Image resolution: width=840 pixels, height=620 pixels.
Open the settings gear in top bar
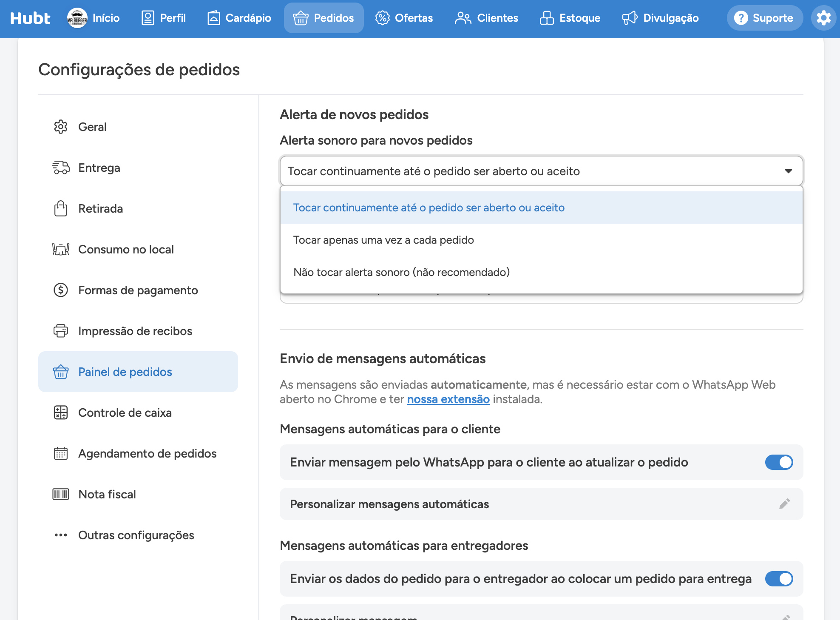click(x=823, y=18)
